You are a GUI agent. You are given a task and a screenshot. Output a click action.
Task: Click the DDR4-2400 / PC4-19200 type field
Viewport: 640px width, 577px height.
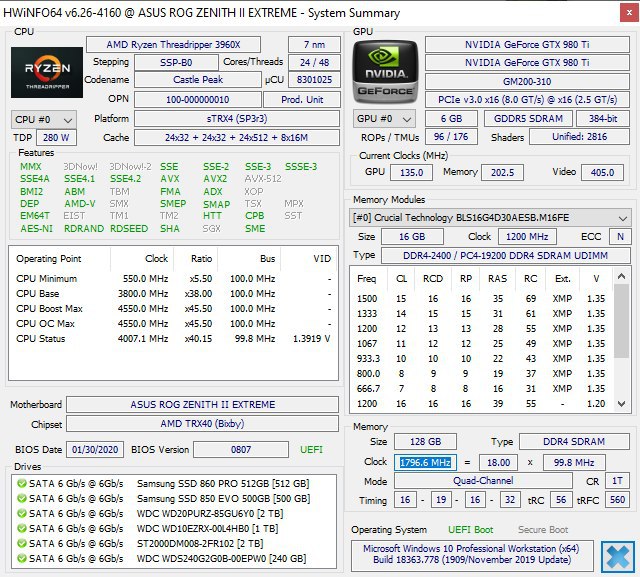pos(506,255)
